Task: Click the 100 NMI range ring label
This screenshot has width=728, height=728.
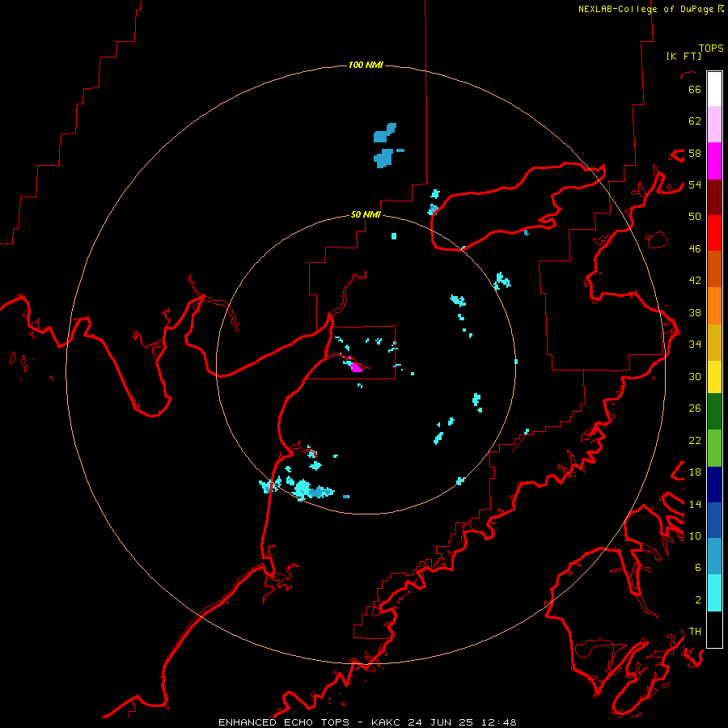Action: pyautogui.click(x=366, y=65)
